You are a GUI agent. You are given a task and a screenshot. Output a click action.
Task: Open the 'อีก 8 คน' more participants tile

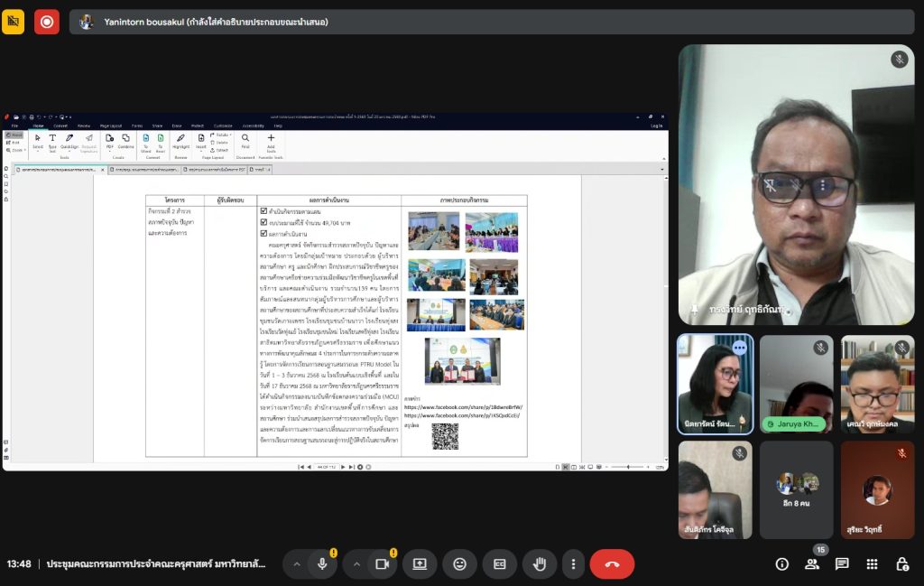796,490
